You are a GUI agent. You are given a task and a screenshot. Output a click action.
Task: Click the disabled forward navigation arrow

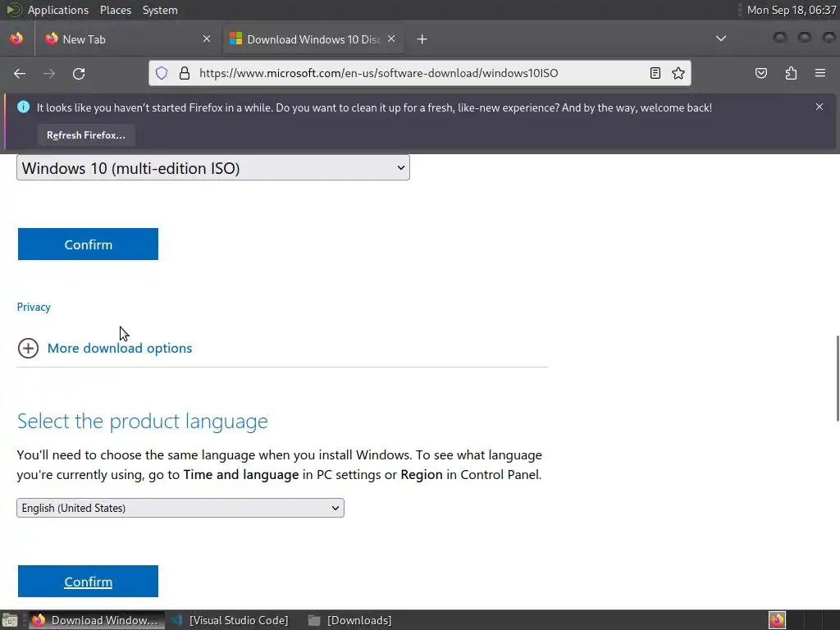point(49,73)
